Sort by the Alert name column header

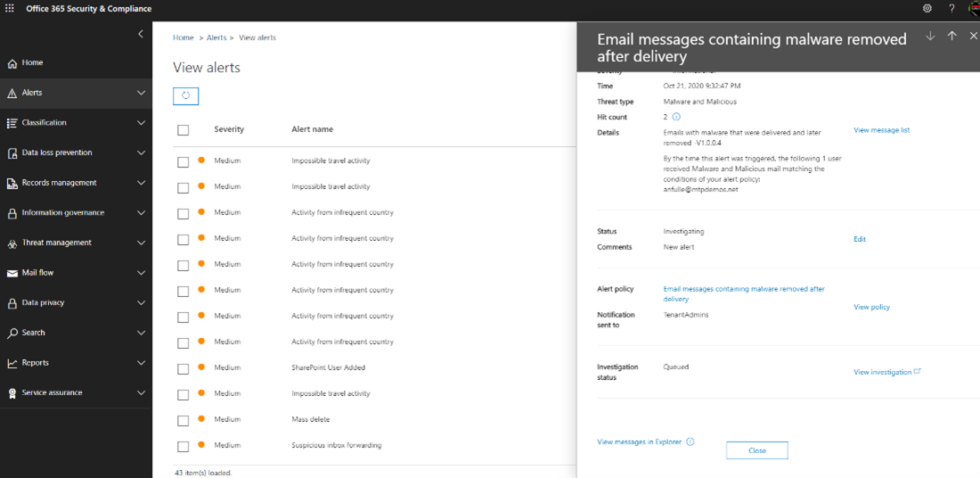click(x=312, y=129)
